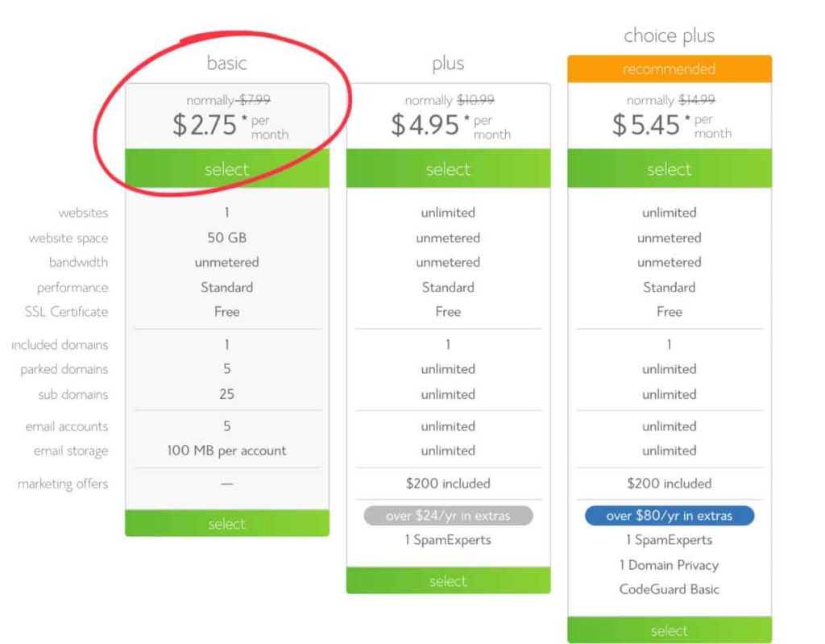Click the blue "over $80/yr in extras" badge

click(x=669, y=516)
